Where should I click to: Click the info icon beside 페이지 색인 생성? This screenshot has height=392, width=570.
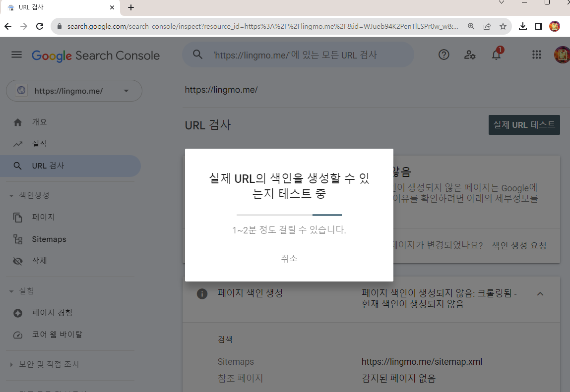coord(202,293)
